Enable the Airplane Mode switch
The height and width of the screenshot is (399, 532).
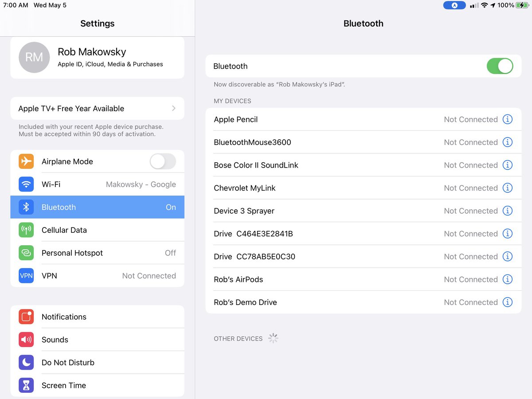(163, 161)
